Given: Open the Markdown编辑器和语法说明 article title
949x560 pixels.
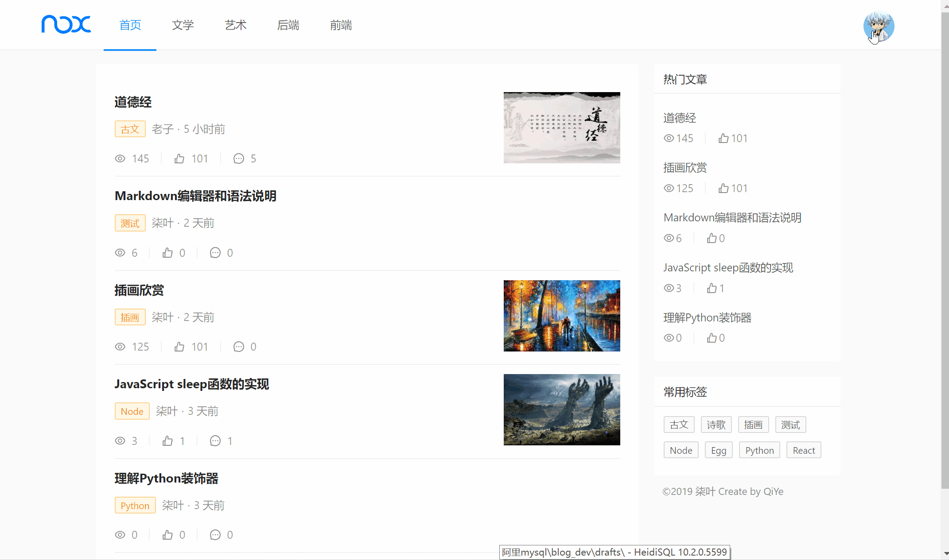Looking at the screenshot, I should click(195, 196).
